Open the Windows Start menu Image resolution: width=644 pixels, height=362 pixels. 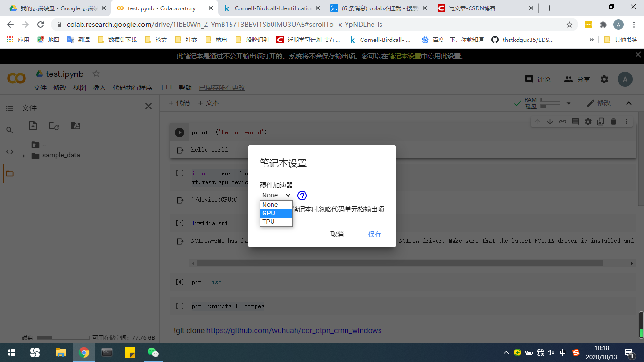click(11, 352)
